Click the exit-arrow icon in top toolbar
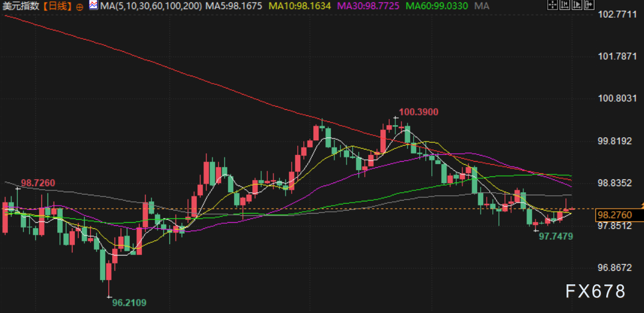644x313 pixels. [x=588, y=5]
